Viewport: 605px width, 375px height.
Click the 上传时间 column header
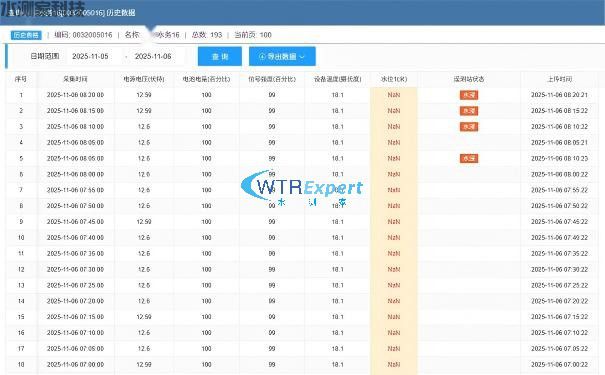559,79
